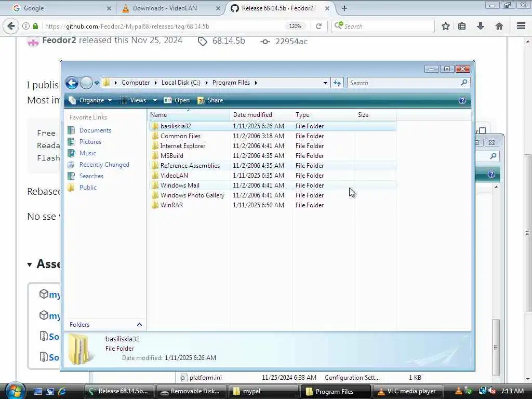532x399 pixels.
Task: Click the Views button in the Explorer toolbar
Action: (x=133, y=100)
